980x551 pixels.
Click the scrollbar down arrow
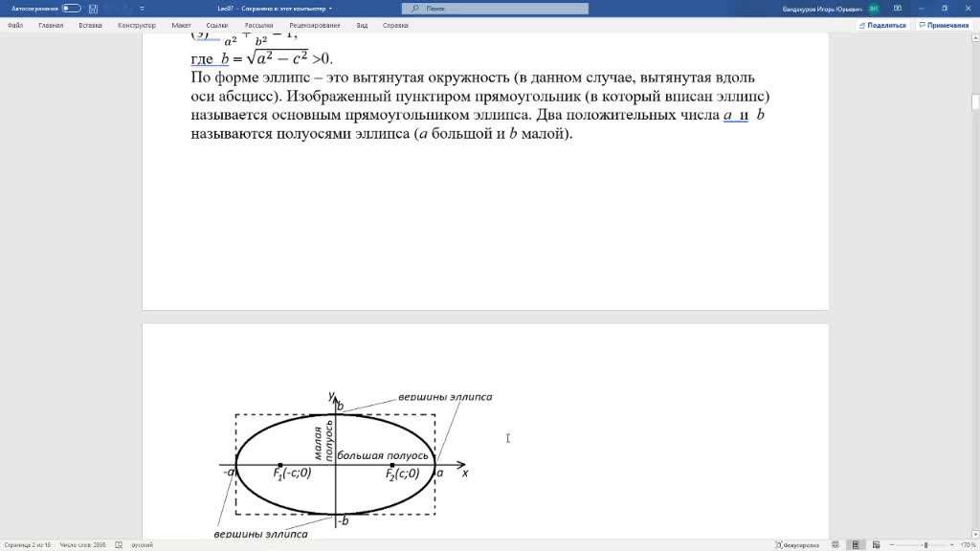click(975, 535)
